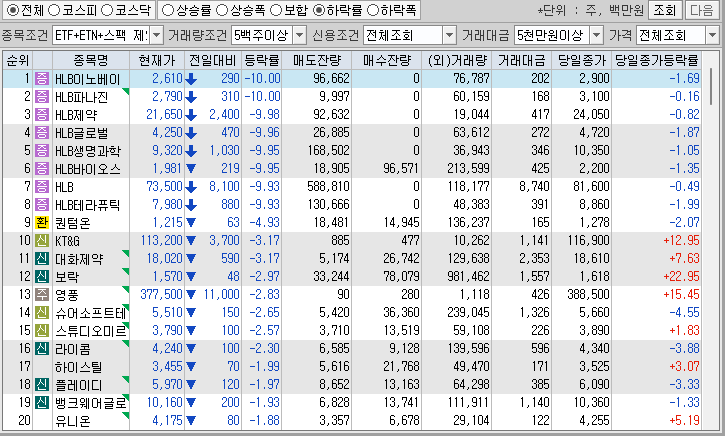
Task: Choose the 상승폭 radio option
Action: point(222,10)
